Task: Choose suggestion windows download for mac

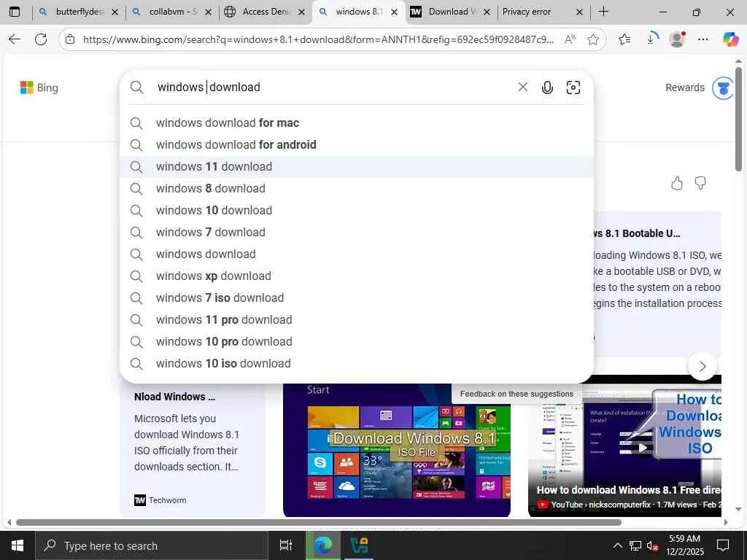Action: click(x=356, y=122)
